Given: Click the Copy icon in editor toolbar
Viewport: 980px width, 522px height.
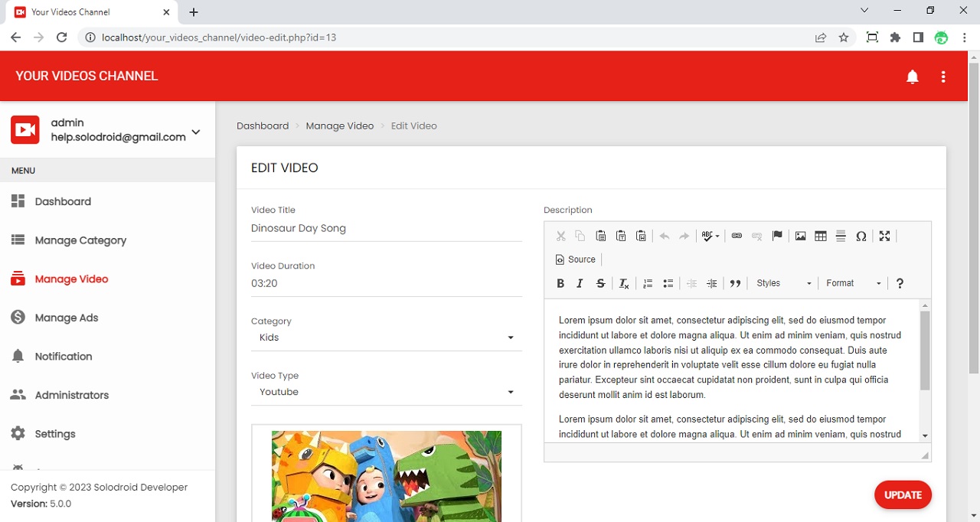Looking at the screenshot, I should point(580,236).
